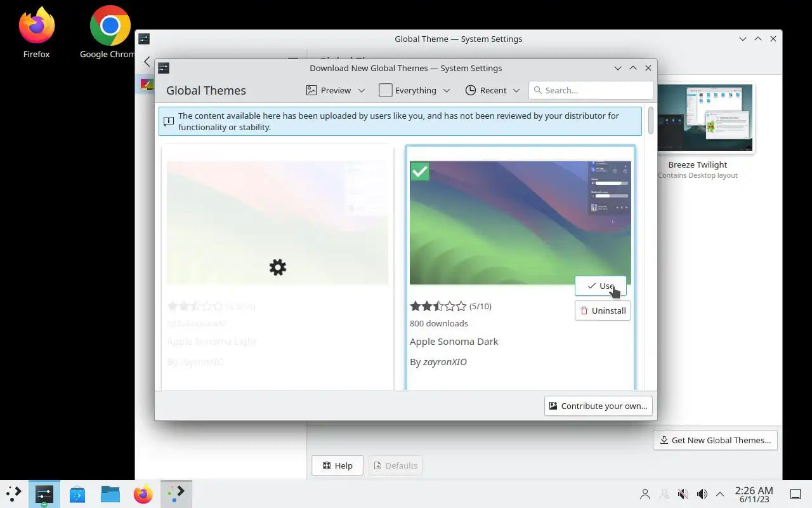Image resolution: width=812 pixels, height=508 pixels.
Task: Click the themes list vertical scrollbar
Action: click(x=650, y=121)
